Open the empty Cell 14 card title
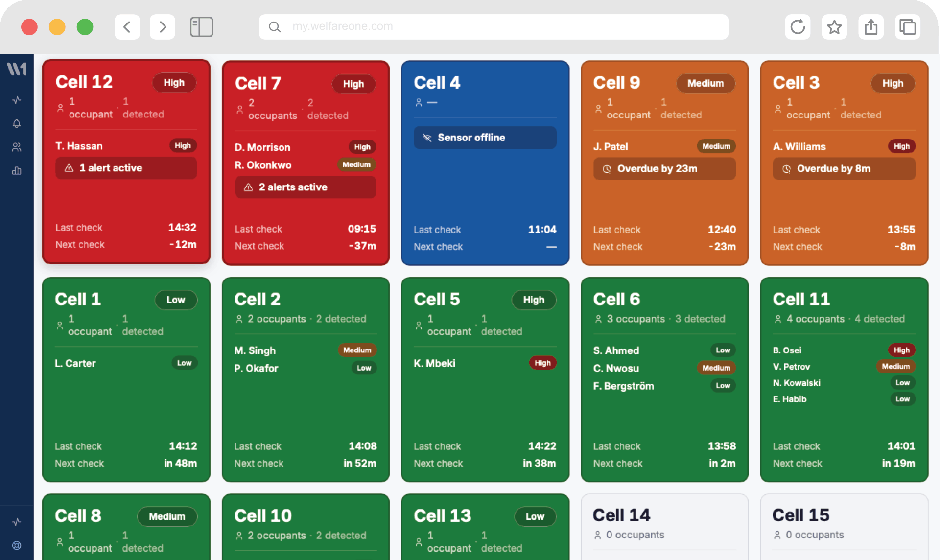This screenshot has width=940, height=560. click(x=622, y=515)
